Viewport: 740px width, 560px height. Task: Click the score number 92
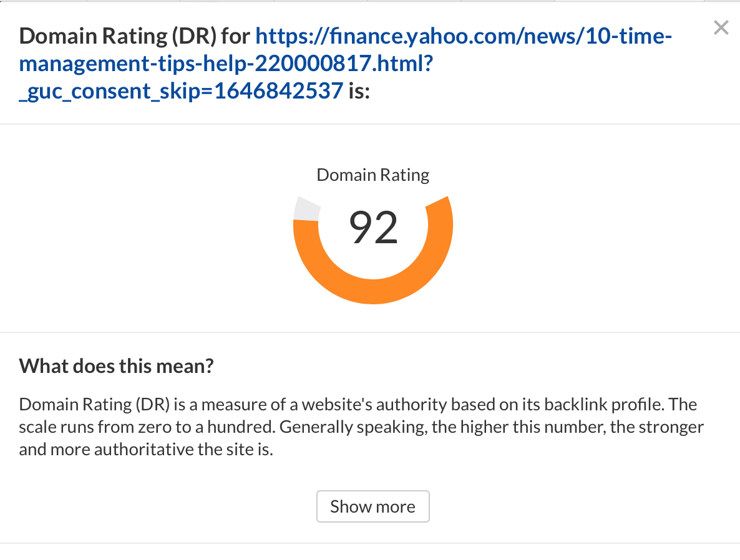tap(373, 228)
